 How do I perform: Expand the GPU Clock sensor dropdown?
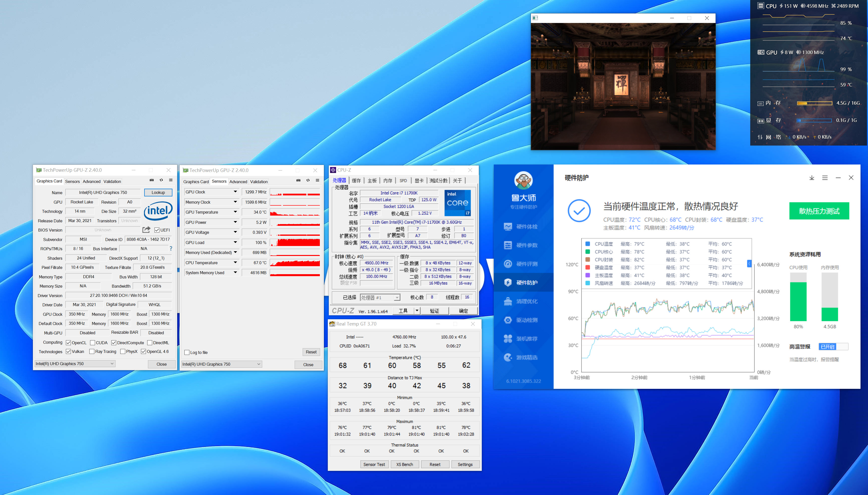[235, 192]
